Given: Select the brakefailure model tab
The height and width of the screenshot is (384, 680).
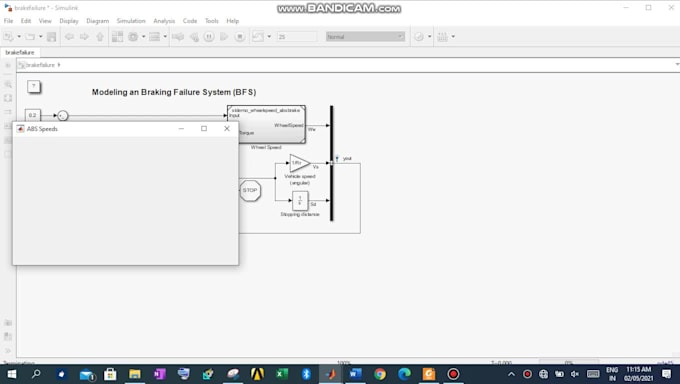Looking at the screenshot, I should point(20,52).
